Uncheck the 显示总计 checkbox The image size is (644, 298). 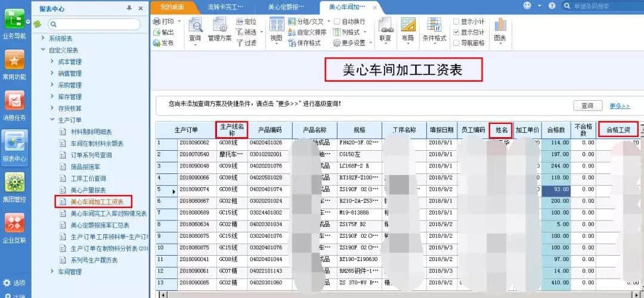click(456, 32)
